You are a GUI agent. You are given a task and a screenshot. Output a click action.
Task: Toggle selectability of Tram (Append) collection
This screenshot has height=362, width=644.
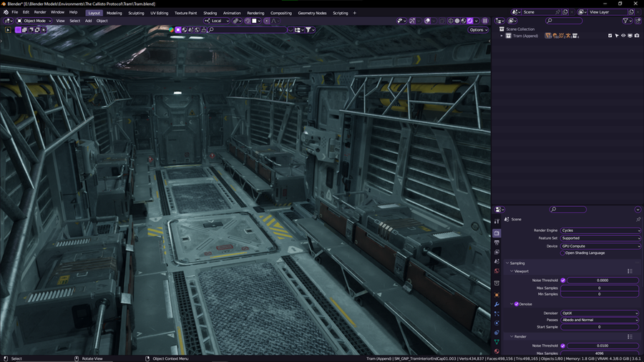pos(617,36)
